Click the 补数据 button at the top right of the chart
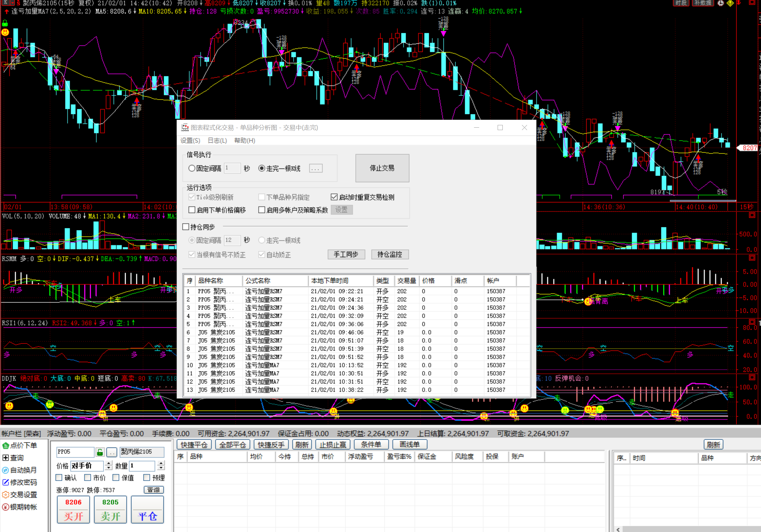761x532 pixels. [x=702, y=3]
